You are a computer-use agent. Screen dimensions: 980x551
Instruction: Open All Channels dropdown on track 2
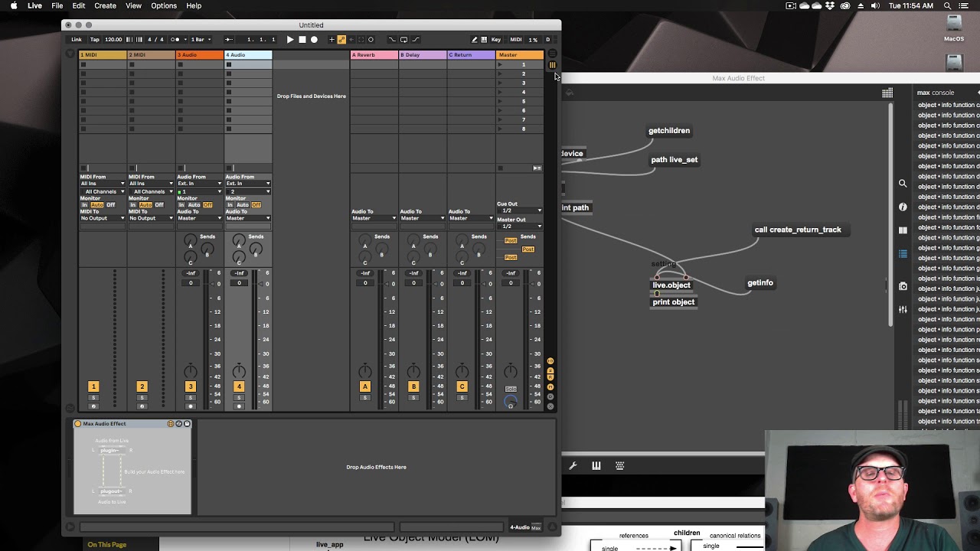point(151,191)
